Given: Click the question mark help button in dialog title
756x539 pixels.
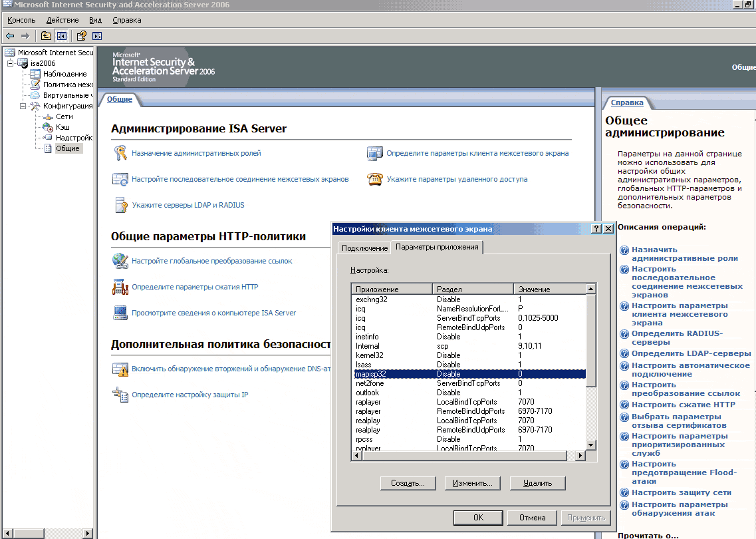Looking at the screenshot, I should pyautogui.click(x=596, y=229).
